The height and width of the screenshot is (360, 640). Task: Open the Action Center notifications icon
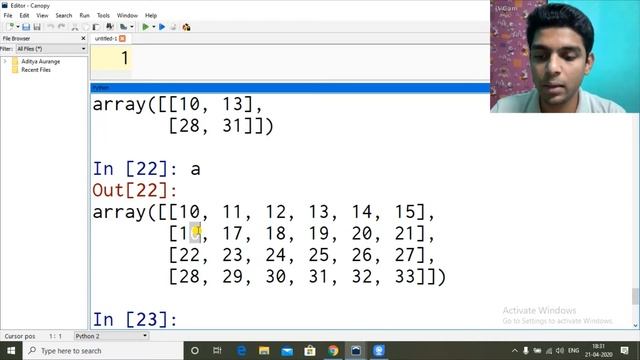pyautogui.click(x=624, y=351)
